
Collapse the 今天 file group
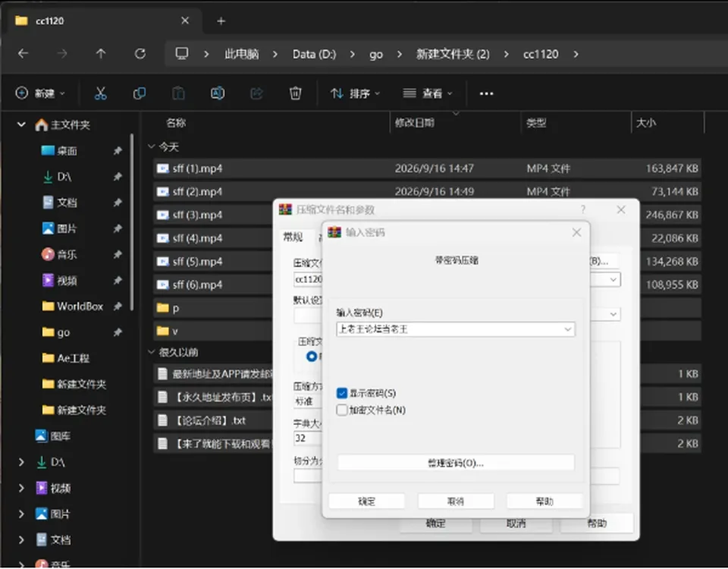pyautogui.click(x=152, y=146)
